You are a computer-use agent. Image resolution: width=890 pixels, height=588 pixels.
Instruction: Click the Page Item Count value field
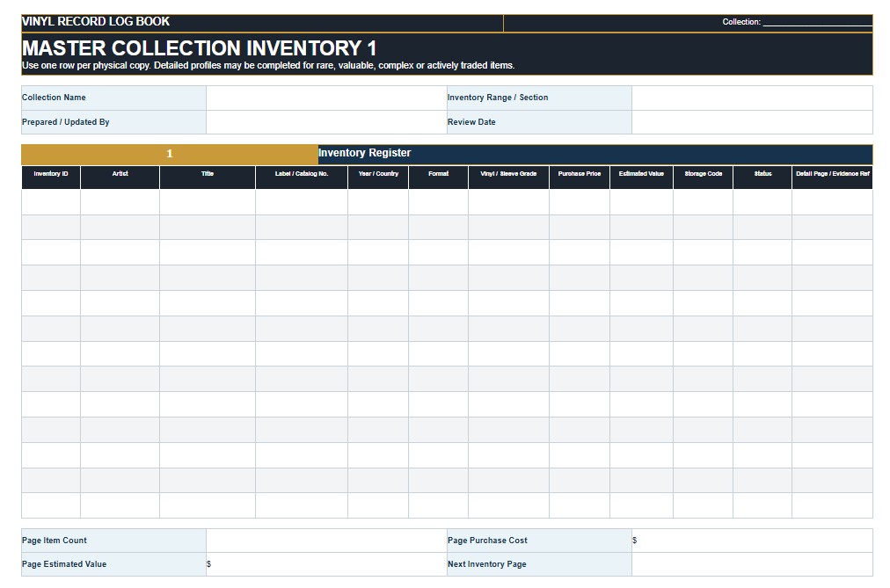pyautogui.click(x=326, y=541)
